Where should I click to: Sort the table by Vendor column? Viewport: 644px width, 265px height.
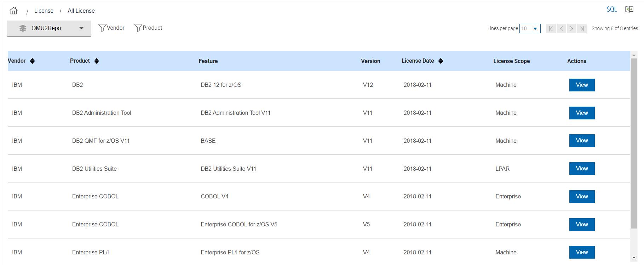32,61
